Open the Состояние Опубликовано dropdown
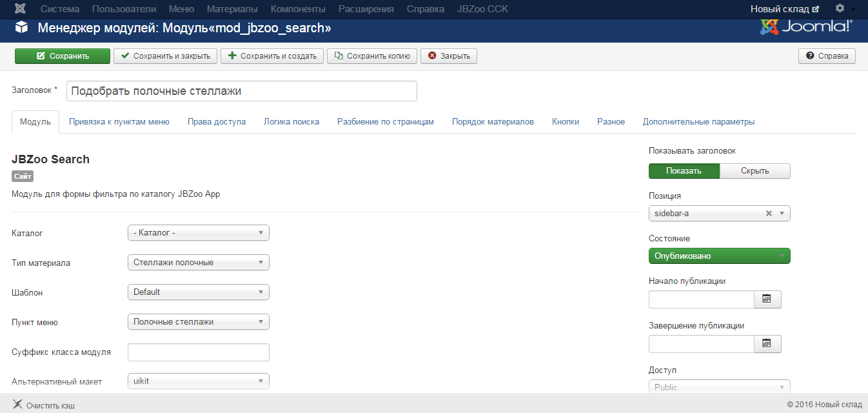This screenshot has height=413, width=868. point(720,256)
